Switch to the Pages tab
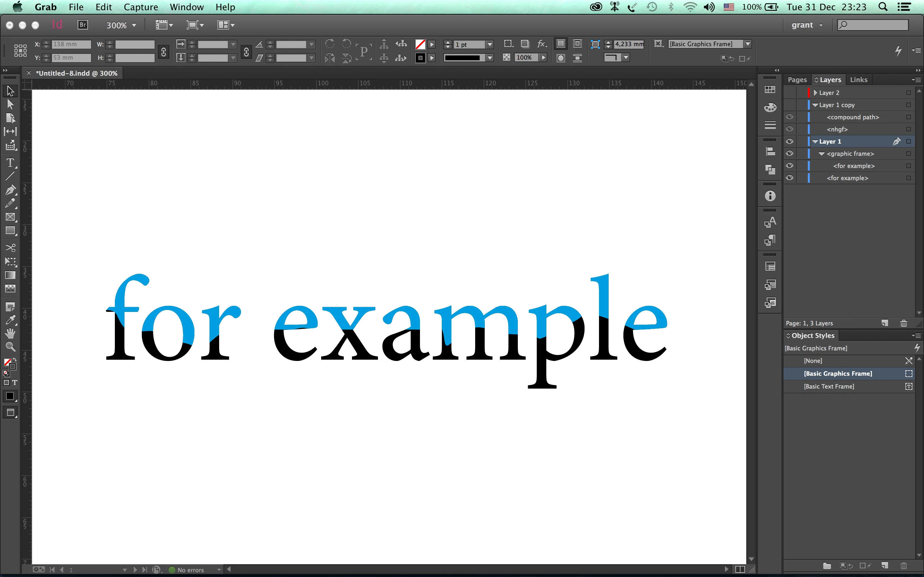Screen dimensions: 924x577 797,80
